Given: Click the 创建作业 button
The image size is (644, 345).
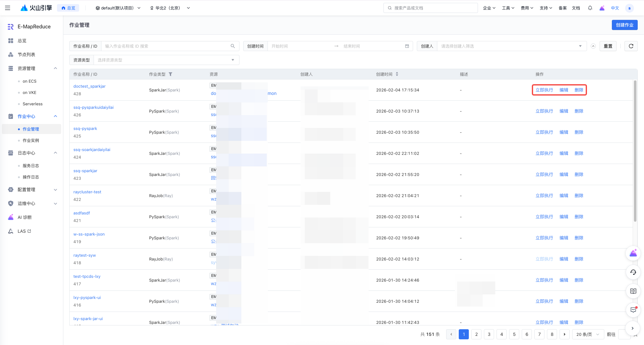Looking at the screenshot, I should coord(624,25).
